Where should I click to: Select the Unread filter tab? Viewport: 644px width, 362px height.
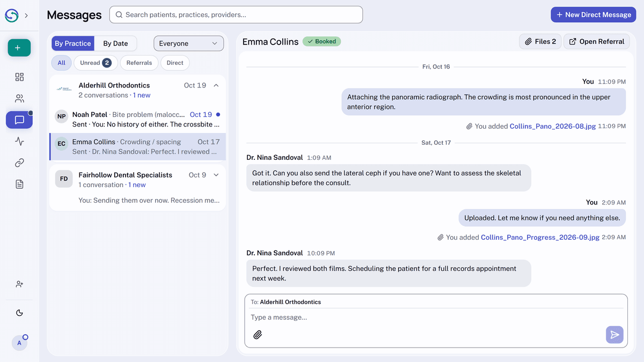click(96, 63)
